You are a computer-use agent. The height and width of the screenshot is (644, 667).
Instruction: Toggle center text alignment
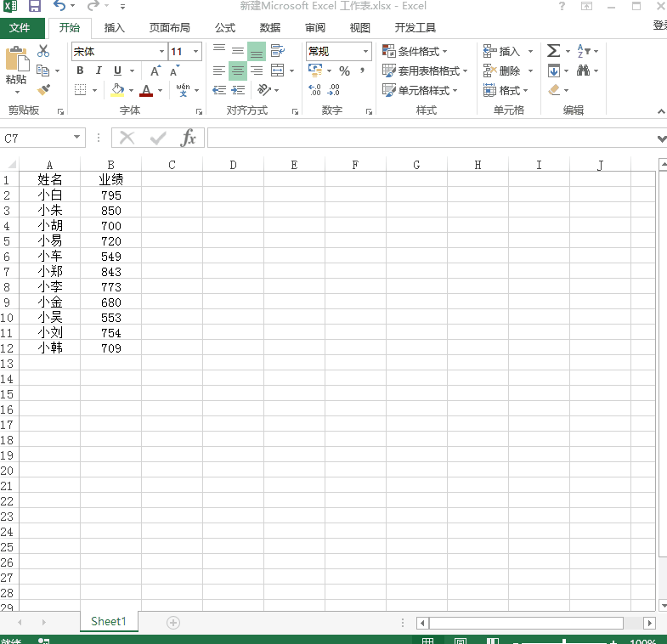click(x=238, y=71)
